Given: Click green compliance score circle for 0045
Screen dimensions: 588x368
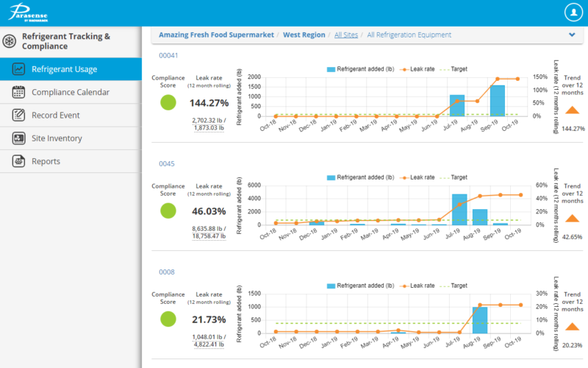Looking at the screenshot, I should (x=169, y=210).
